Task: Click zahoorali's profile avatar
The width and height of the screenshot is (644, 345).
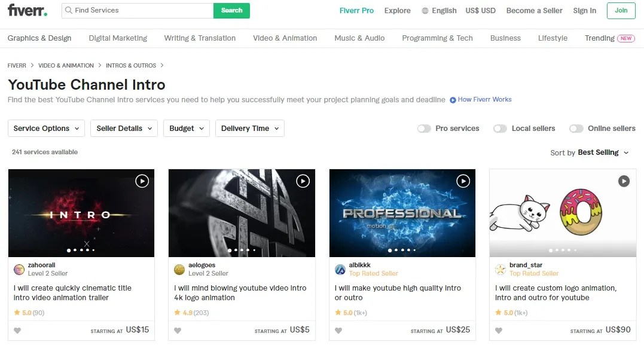Action: coord(17,268)
